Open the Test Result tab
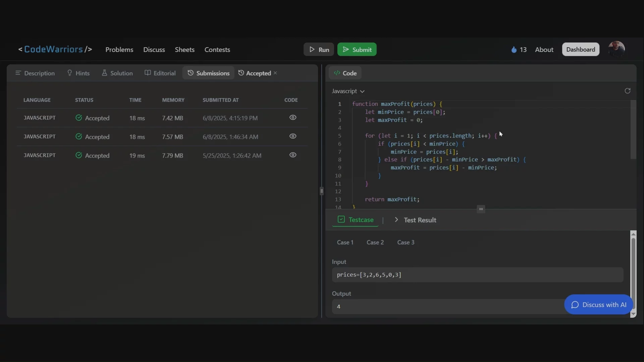644x362 pixels. (x=415, y=220)
